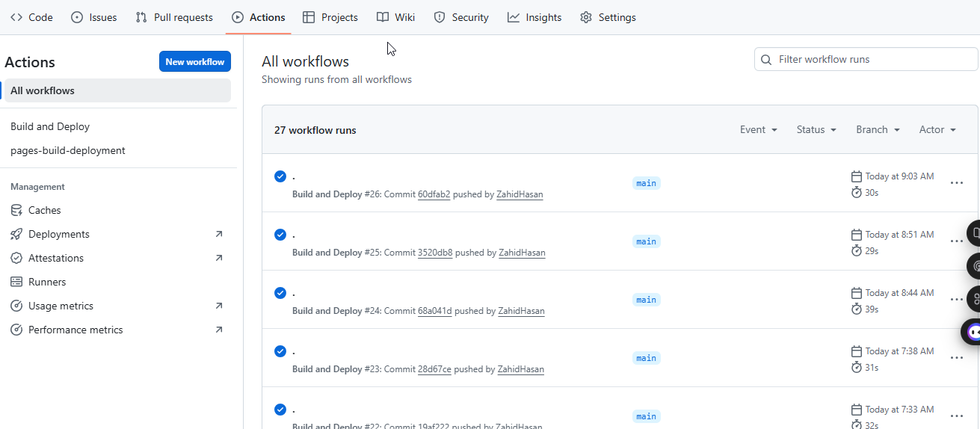Image resolution: width=980 pixels, height=429 pixels.
Task: Click the Attestations verified icon
Action: 16,258
